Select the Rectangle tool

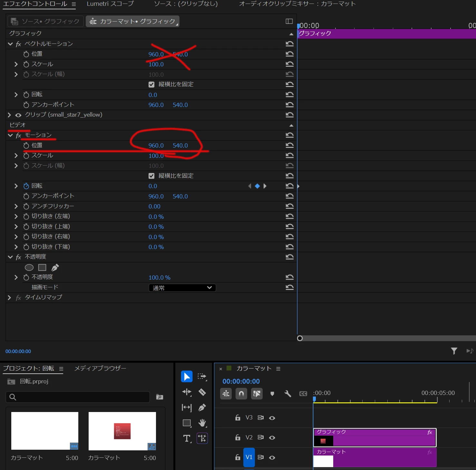coord(187,423)
